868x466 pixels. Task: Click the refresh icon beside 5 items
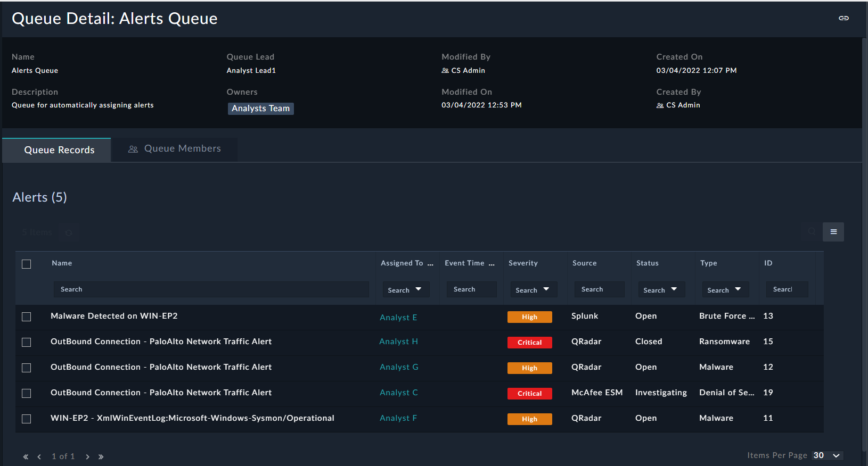point(69,232)
